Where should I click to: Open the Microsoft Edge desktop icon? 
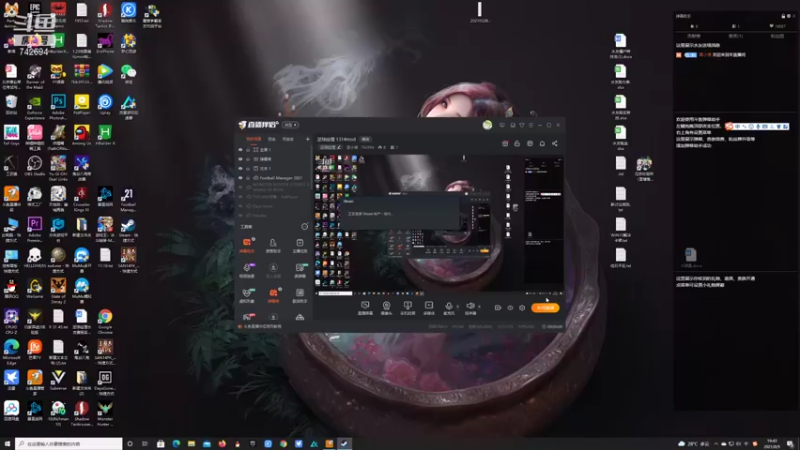(x=11, y=351)
